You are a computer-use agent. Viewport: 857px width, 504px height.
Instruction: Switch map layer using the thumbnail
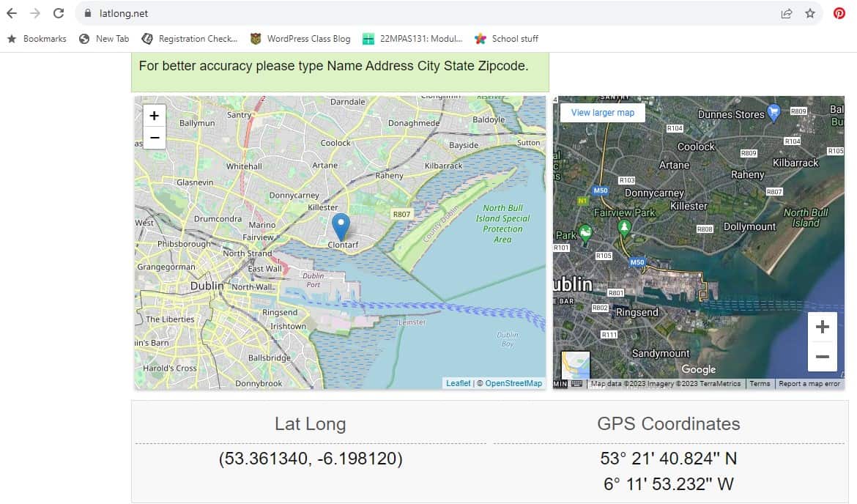coord(576,365)
